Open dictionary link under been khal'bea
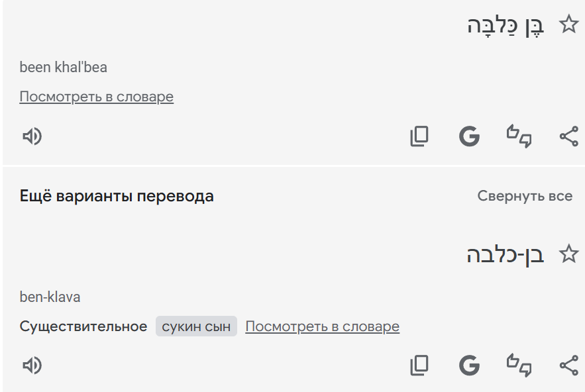The image size is (585, 392). (x=97, y=97)
